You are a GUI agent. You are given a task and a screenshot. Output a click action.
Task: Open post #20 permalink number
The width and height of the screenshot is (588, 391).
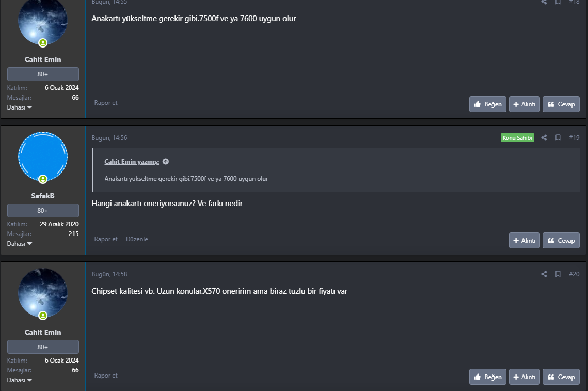click(x=574, y=274)
